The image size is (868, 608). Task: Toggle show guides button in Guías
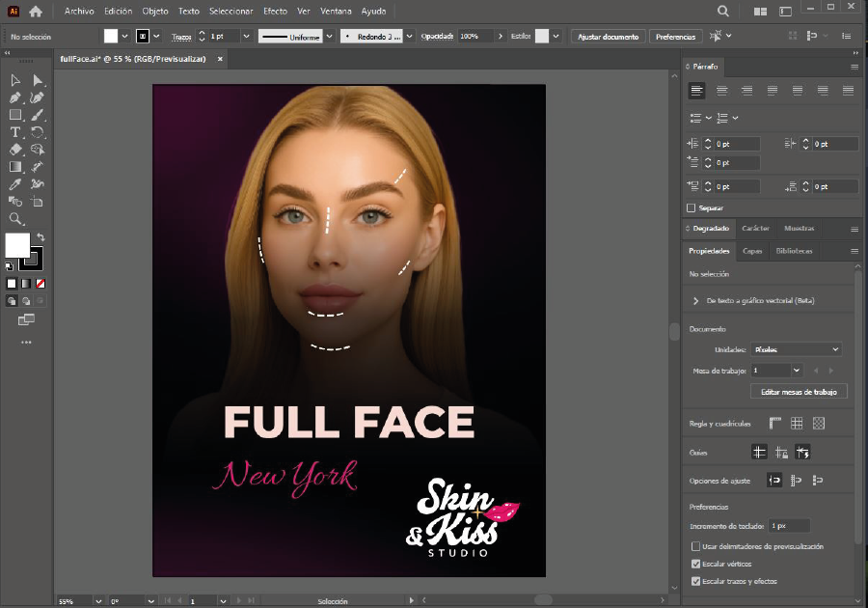click(759, 453)
